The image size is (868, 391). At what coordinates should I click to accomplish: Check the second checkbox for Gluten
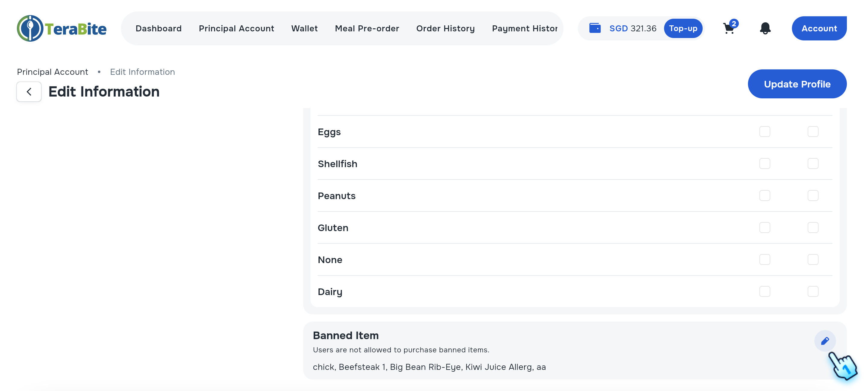pyautogui.click(x=813, y=227)
